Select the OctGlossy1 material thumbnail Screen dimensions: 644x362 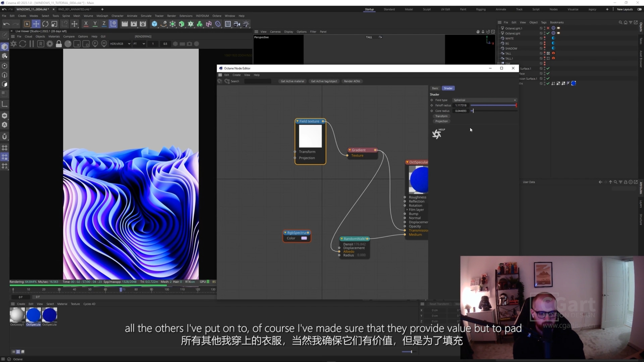pyautogui.click(x=17, y=315)
